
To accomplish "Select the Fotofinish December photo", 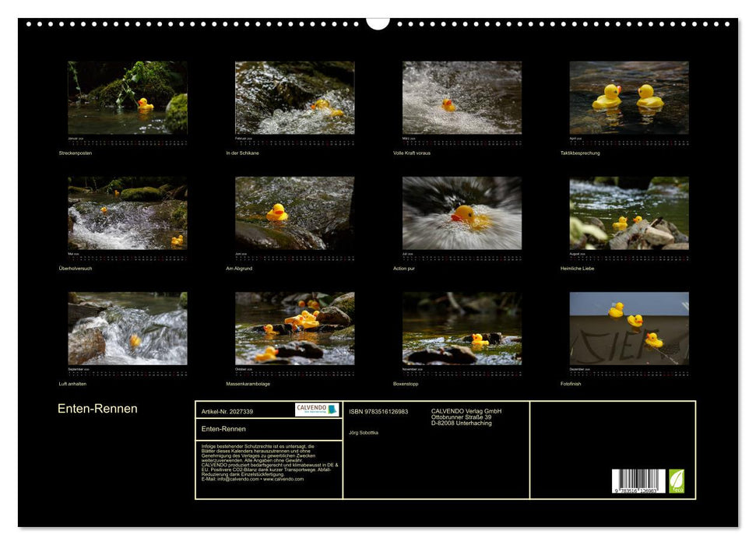I will pos(629,329).
